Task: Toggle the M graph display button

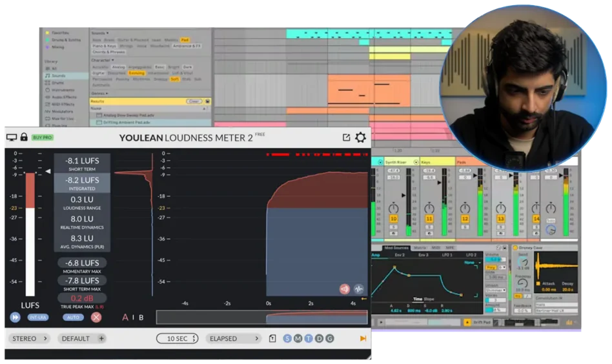Action: pyautogui.click(x=298, y=338)
